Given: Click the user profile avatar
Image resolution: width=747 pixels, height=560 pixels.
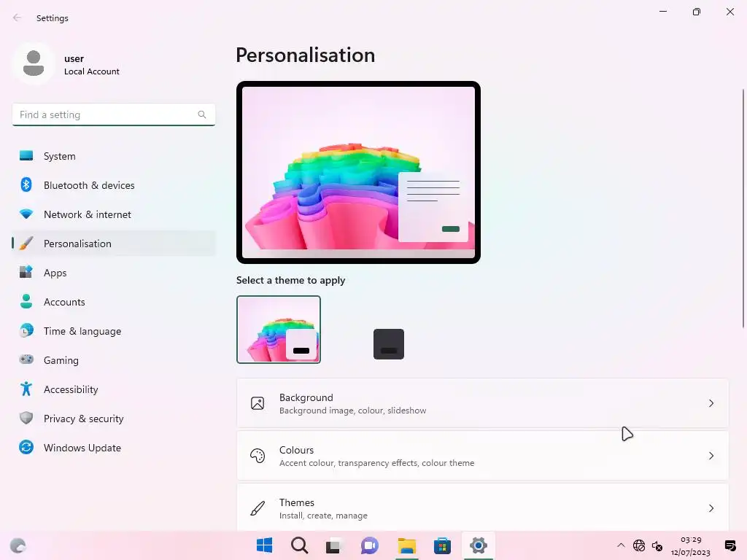Looking at the screenshot, I should [x=34, y=63].
